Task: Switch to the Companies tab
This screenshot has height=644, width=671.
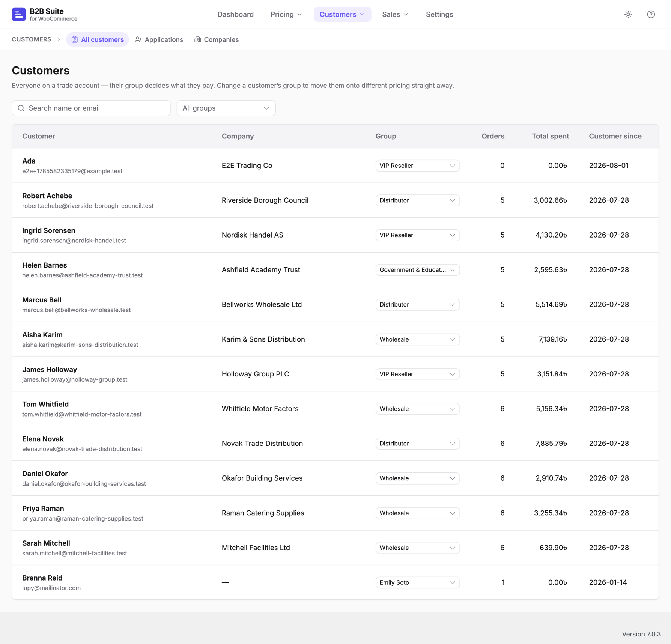Action: tap(217, 39)
